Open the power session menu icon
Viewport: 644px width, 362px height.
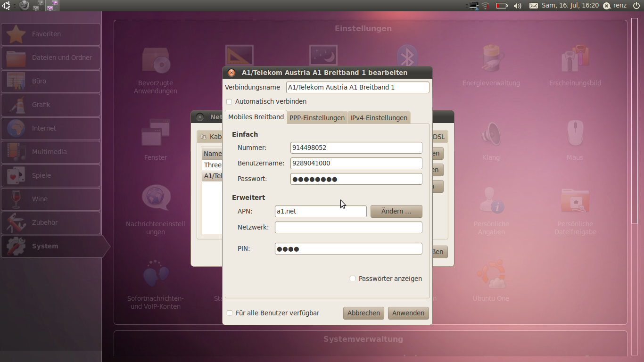(636, 6)
